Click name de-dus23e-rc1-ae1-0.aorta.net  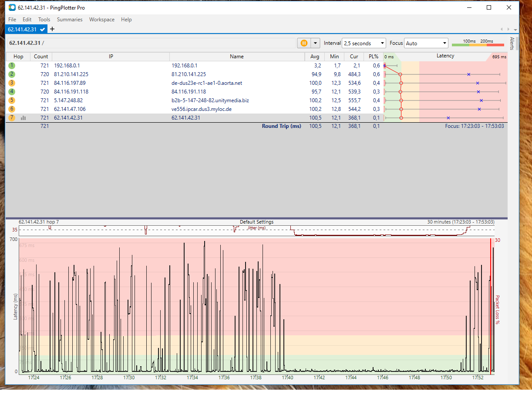[x=207, y=83]
